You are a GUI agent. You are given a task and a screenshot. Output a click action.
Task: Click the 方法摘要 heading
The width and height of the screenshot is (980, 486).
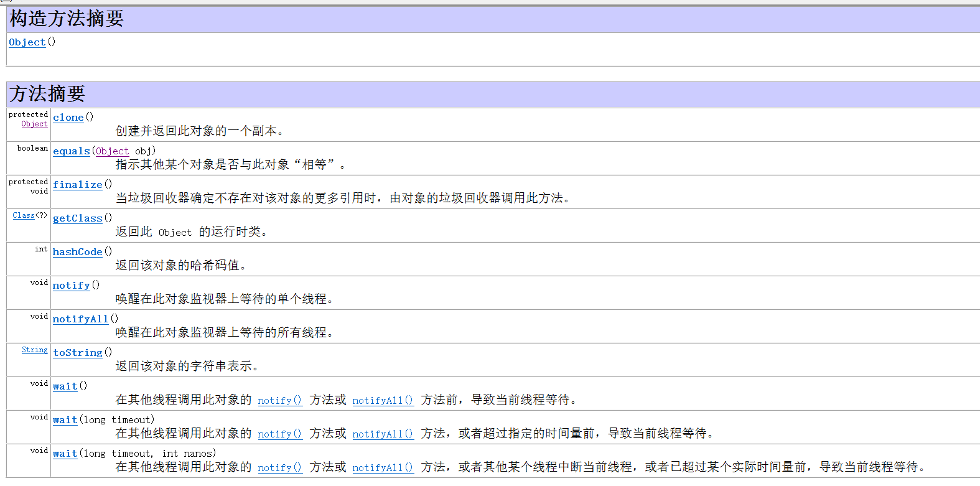47,94
